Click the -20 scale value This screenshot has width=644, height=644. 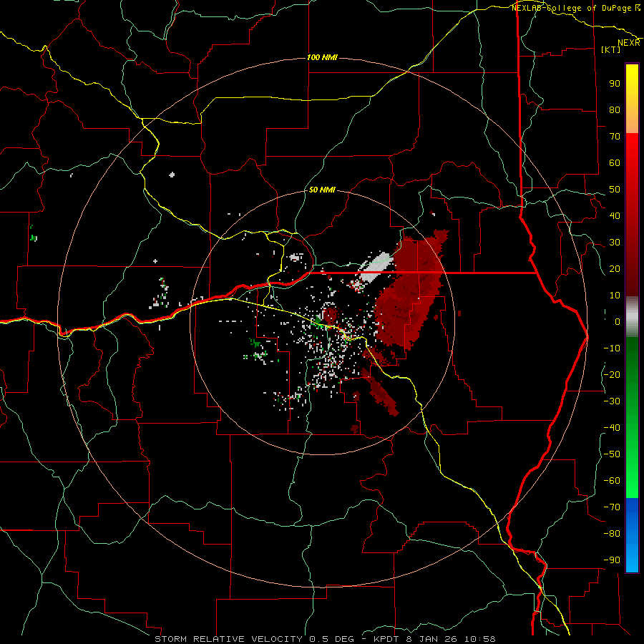click(612, 374)
